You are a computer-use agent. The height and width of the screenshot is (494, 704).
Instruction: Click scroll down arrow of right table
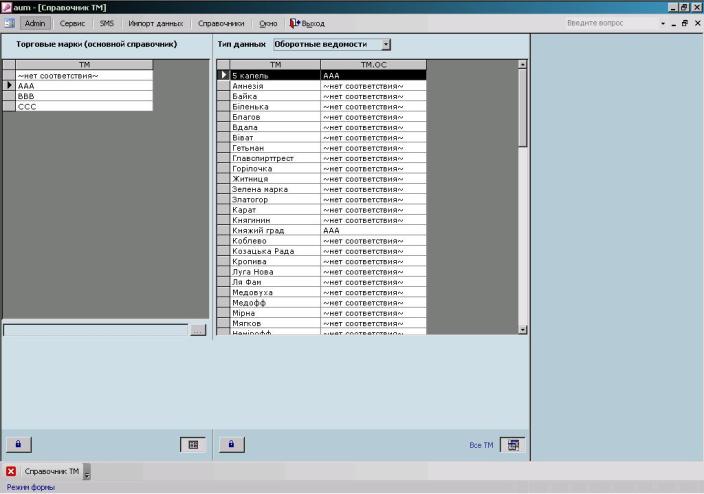coord(522,330)
